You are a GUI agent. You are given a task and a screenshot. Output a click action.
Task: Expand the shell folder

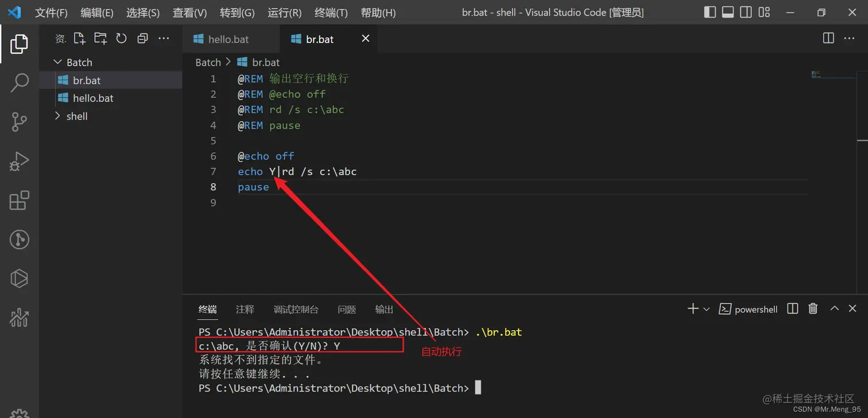[x=110, y=116]
